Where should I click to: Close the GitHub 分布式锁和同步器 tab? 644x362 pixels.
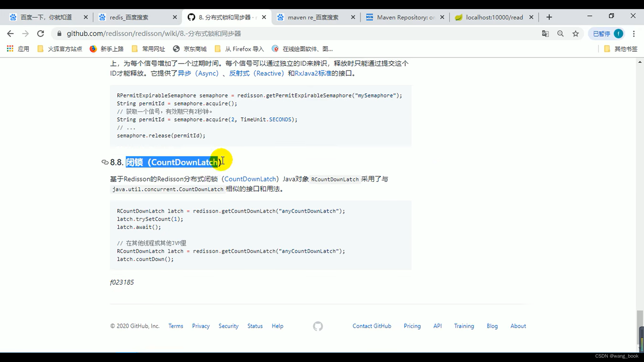[264, 17]
